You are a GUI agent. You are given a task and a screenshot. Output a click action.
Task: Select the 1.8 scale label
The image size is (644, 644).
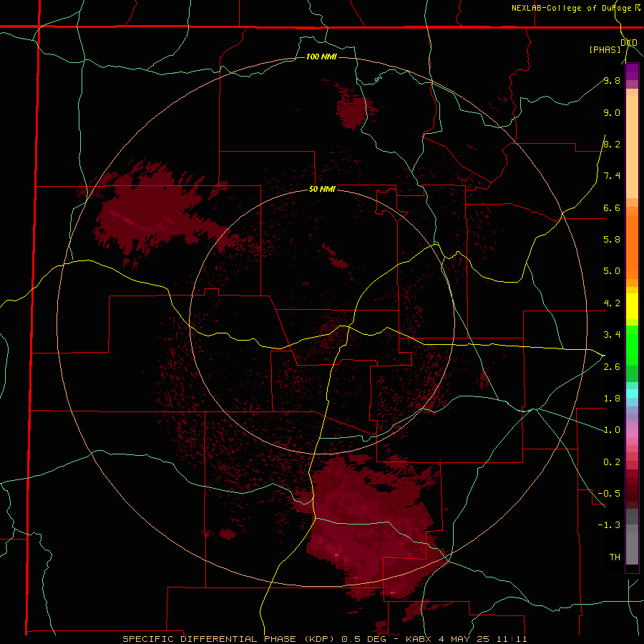612,399
